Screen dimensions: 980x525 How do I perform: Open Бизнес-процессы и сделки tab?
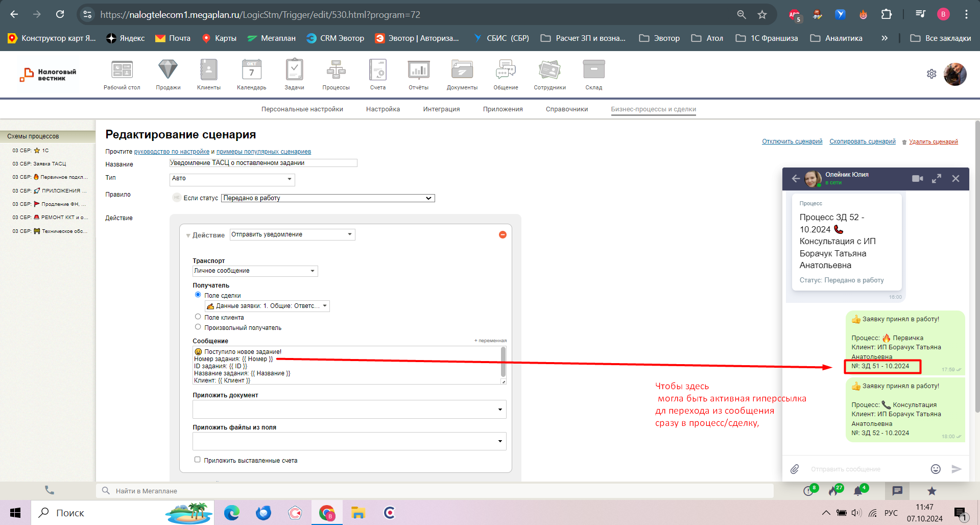[654, 109]
